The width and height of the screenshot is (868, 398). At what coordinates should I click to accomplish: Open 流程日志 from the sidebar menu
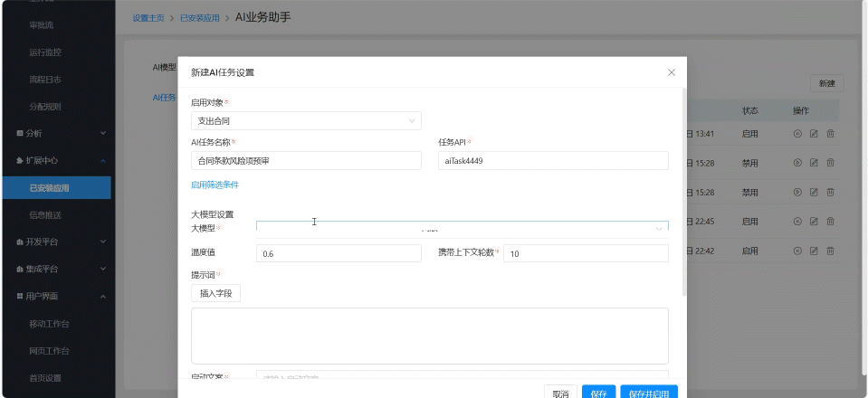tap(44, 80)
